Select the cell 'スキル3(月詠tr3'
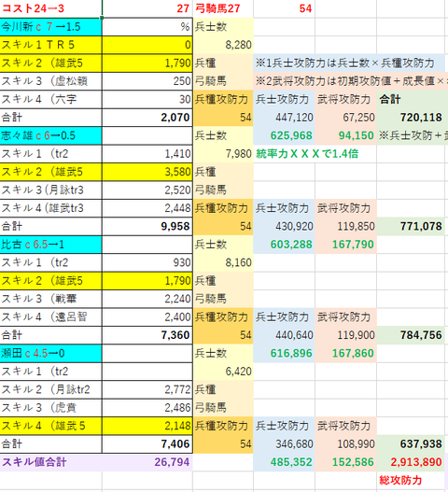 point(50,190)
